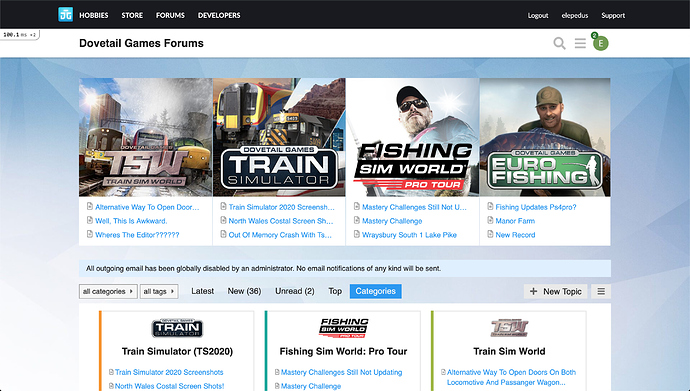The height and width of the screenshot is (391, 690).
Task: Expand the all categories dropdown
Action: pyautogui.click(x=108, y=291)
